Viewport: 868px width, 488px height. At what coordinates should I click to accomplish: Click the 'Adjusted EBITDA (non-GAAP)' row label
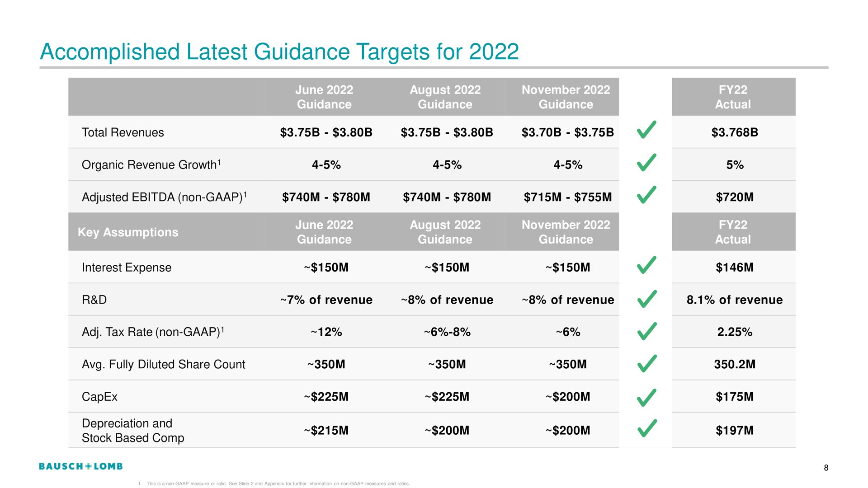[x=164, y=197]
